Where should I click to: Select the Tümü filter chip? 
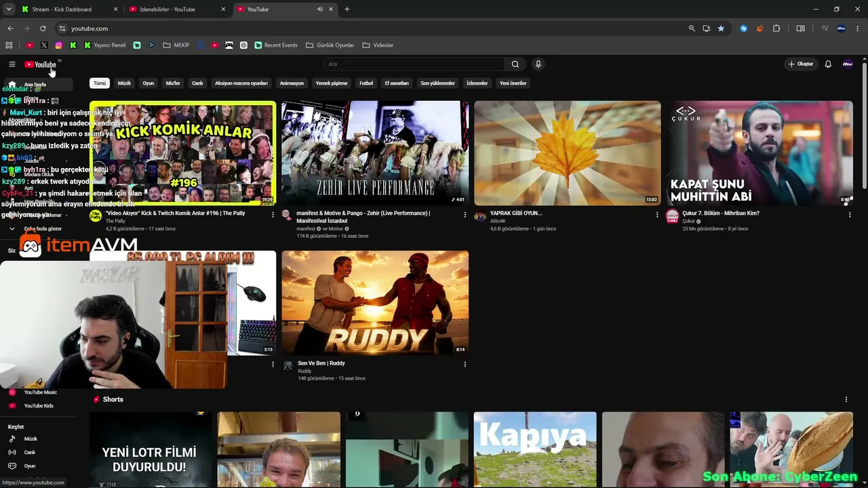[100, 83]
